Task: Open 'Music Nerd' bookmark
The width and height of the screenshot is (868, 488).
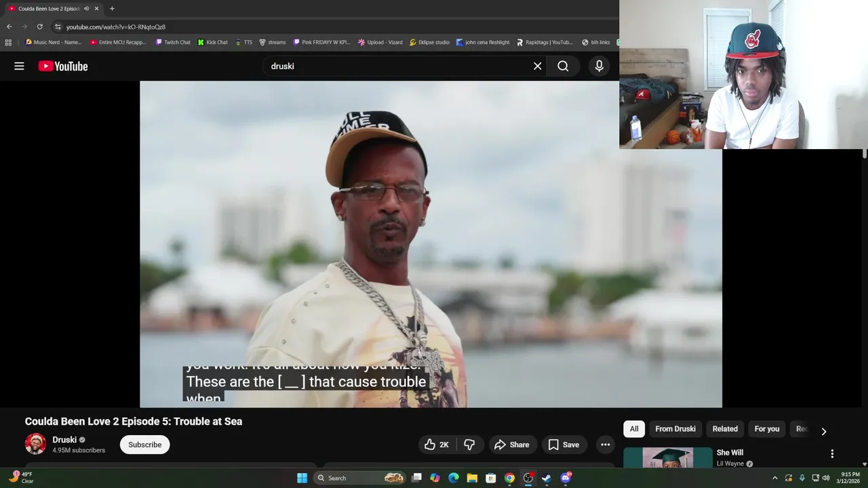Action: pos(53,42)
